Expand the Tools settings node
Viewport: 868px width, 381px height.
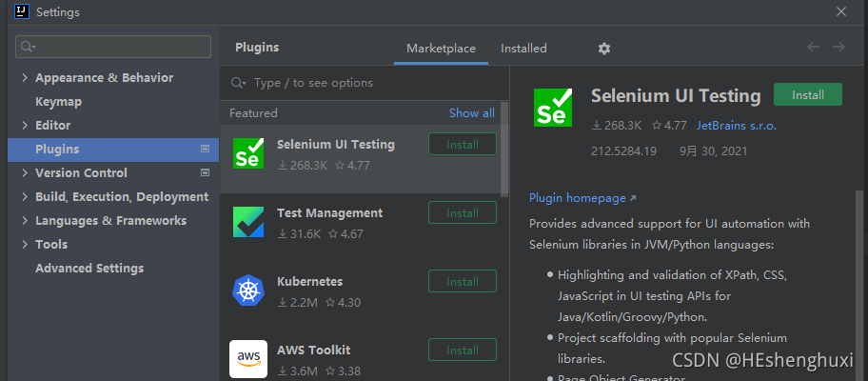(x=25, y=244)
